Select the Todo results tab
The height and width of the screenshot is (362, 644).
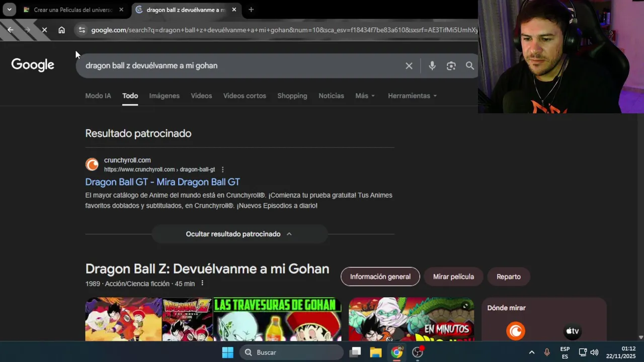point(130,96)
